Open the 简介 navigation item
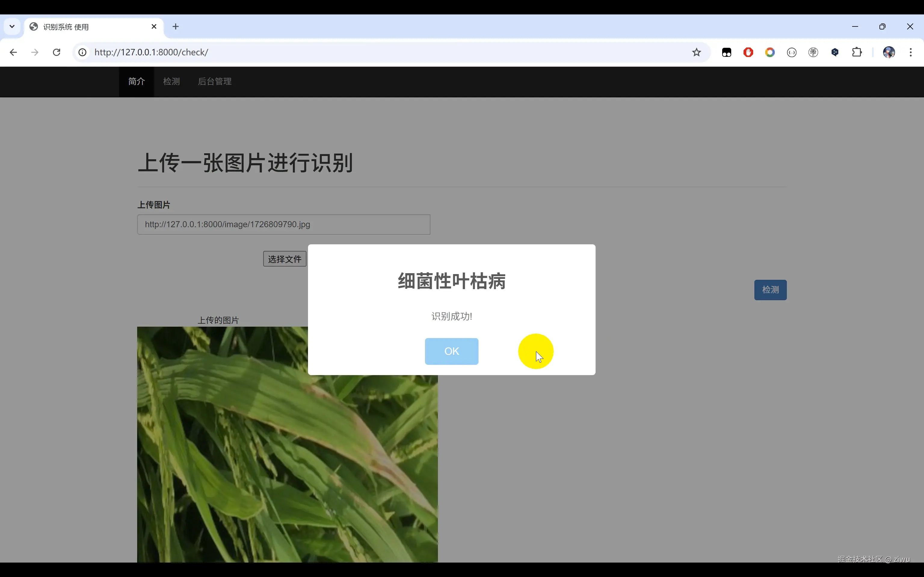 coord(136,81)
